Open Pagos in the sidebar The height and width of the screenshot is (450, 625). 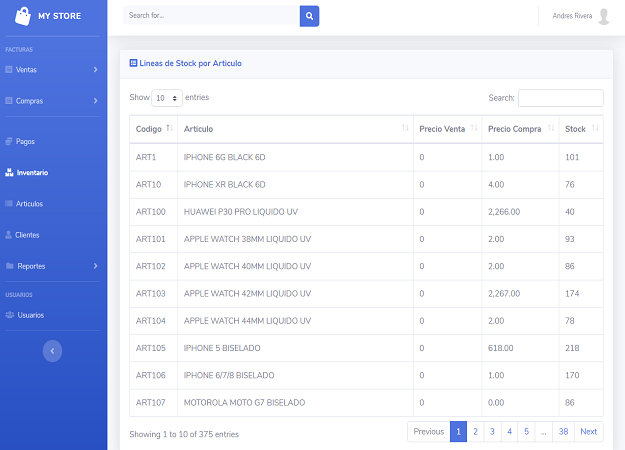(x=26, y=142)
